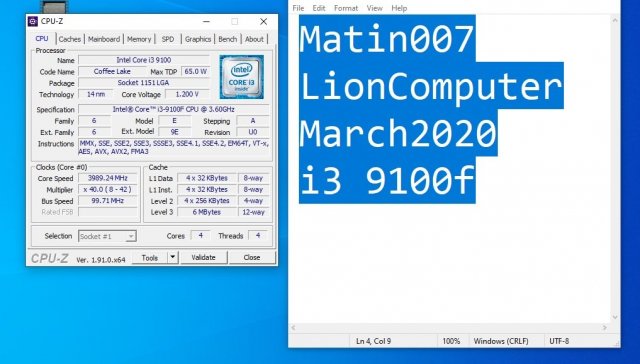Select the Memory tab
The width and height of the screenshot is (640, 364).
click(x=139, y=39)
